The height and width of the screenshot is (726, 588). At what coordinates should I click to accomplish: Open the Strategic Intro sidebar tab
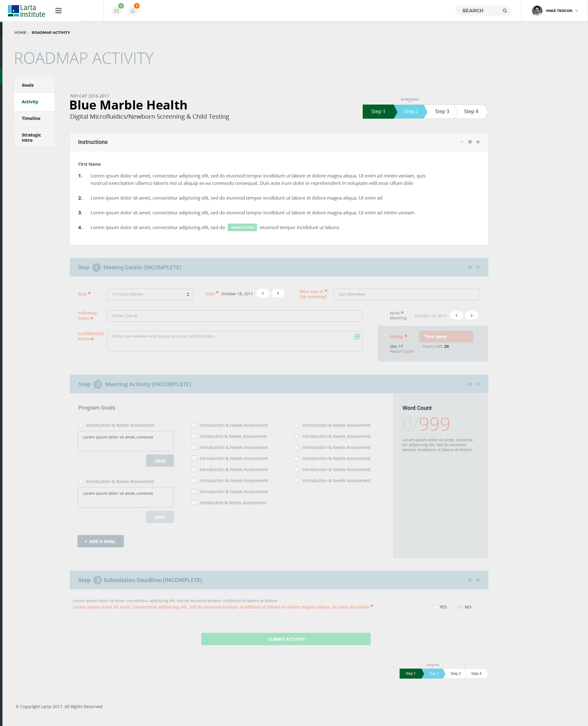coord(34,137)
